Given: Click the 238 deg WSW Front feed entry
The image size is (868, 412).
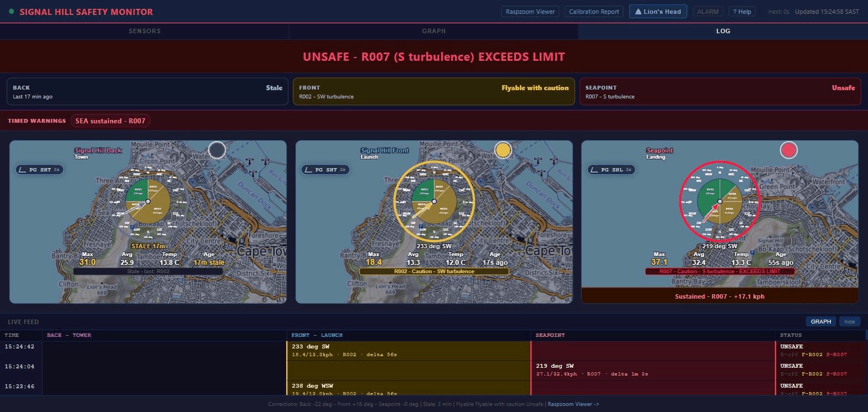Looking at the screenshot, I should [x=409, y=388].
